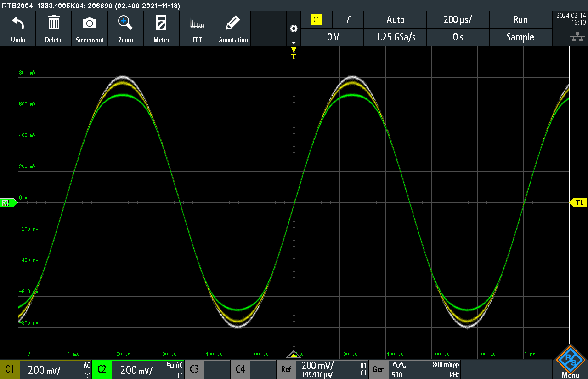Toggle channel C2 button
588x379 pixels.
(x=102, y=369)
